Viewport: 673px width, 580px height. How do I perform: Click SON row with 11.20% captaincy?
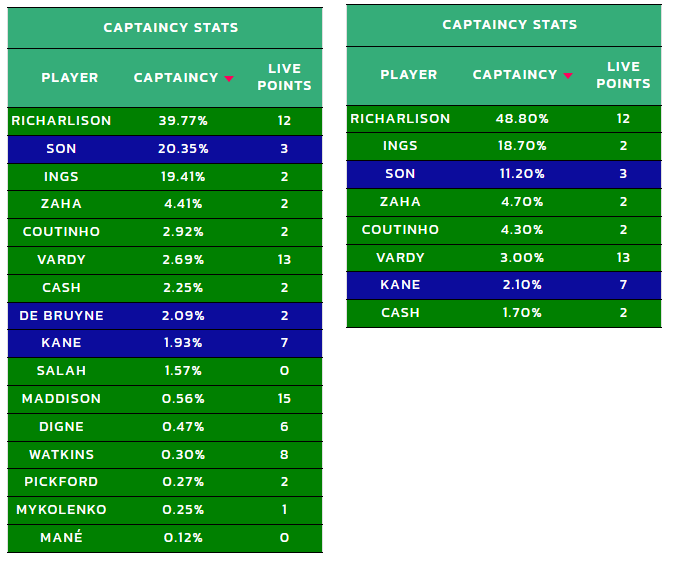(x=504, y=174)
